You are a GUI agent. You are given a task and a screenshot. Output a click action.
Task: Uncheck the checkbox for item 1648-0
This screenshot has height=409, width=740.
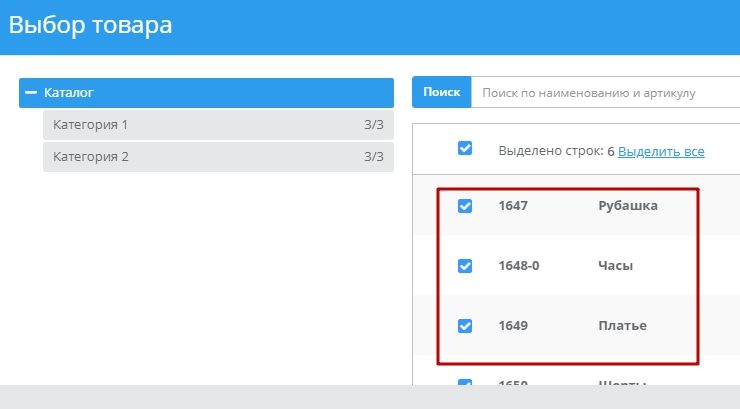(x=465, y=266)
